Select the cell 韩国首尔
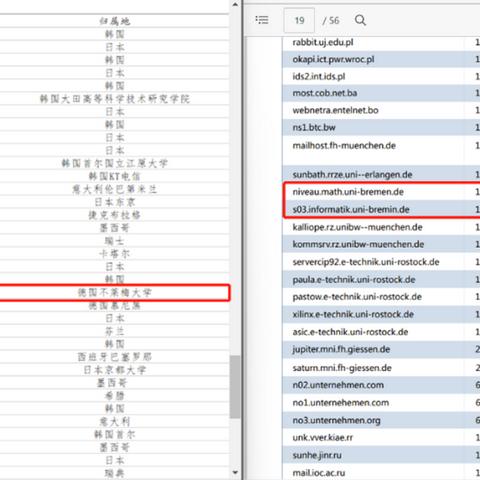This screenshot has width=480, height=480. tap(114, 434)
